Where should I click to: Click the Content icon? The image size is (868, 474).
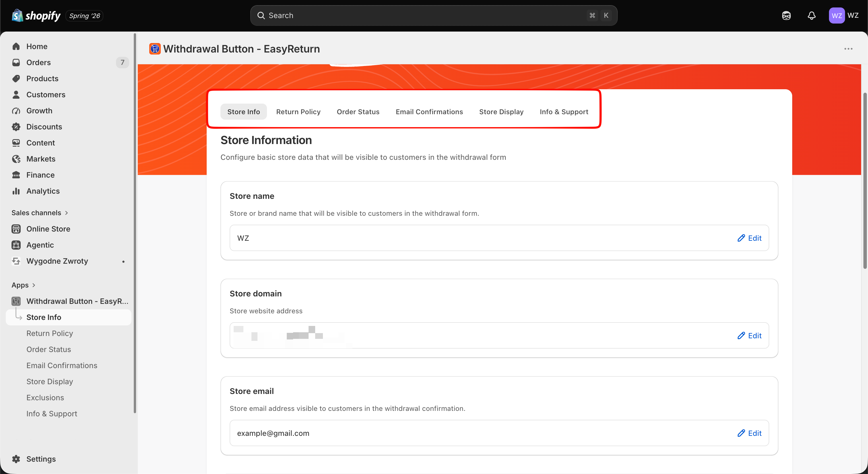coord(16,143)
